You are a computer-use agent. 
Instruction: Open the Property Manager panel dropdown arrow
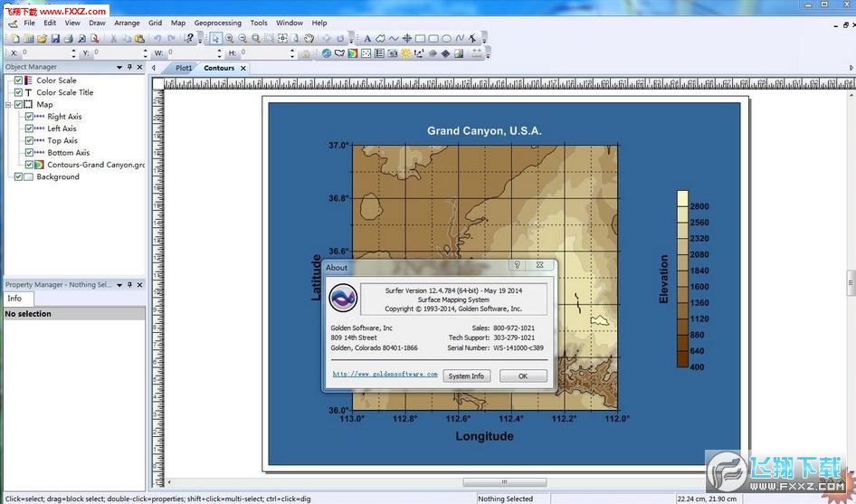[119, 285]
